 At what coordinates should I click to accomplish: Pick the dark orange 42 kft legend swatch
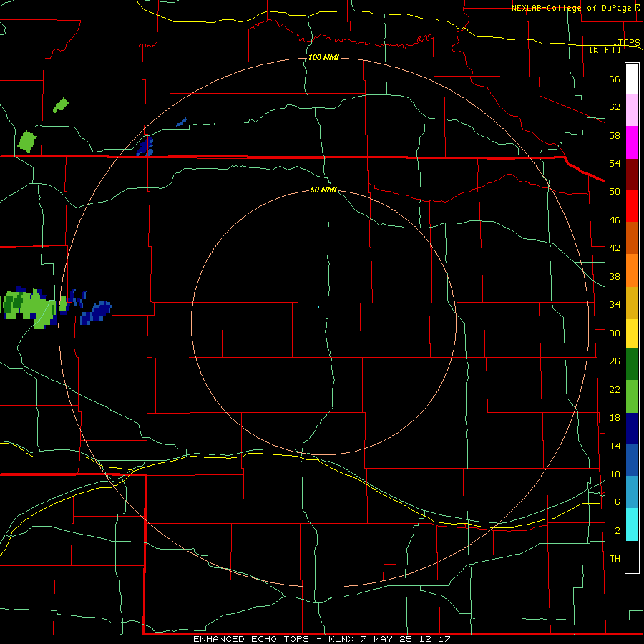click(x=632, y=238)
